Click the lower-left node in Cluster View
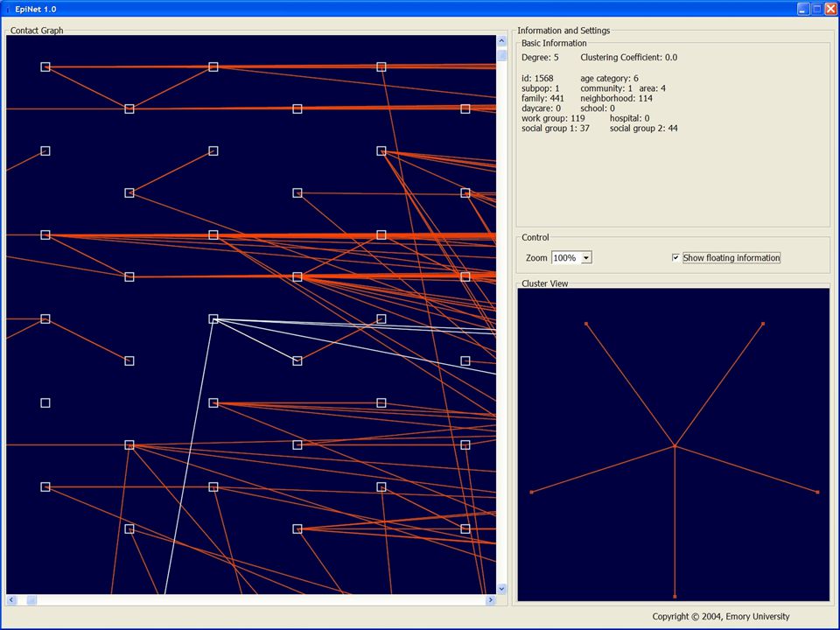840x630 pixels. click(x=531, y=493)
